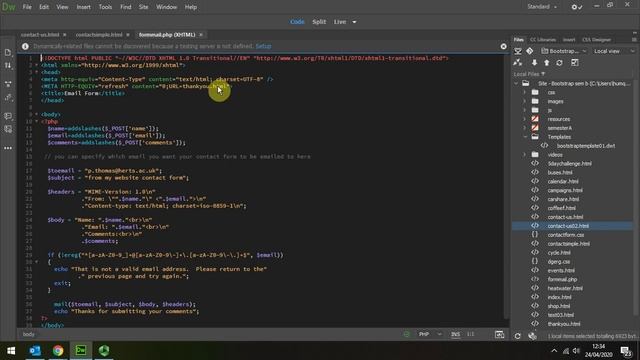The height and width of the screenshot is (360, 640).
Task: Collapse Templates folder in Files panel
Action: (524, 137)
